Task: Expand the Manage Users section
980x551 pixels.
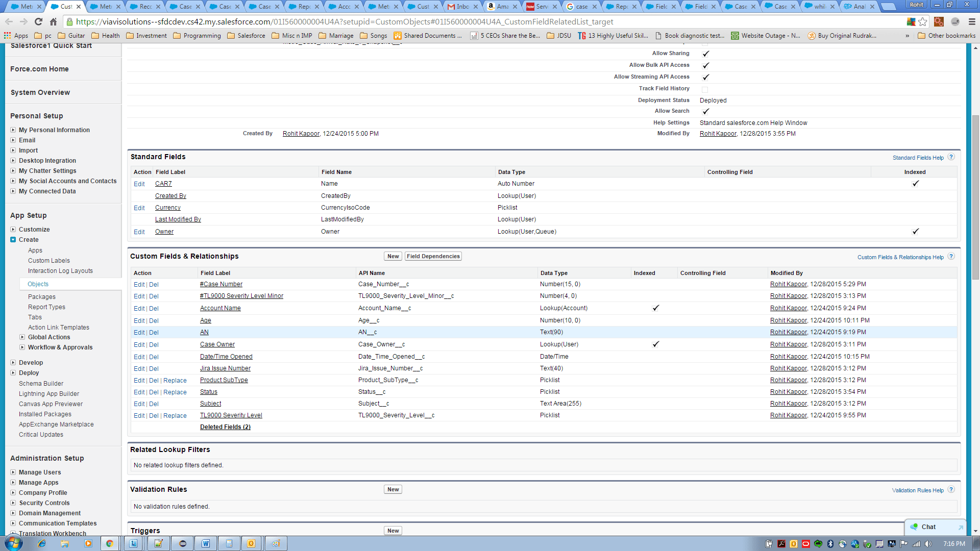Action: [13, 472]
